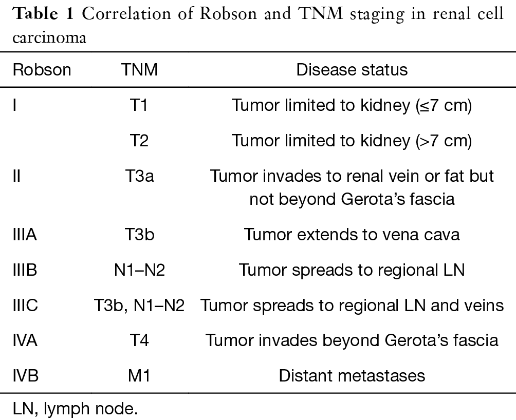This screenshot has width=516, height=420.
Task: Select the IVB stage cell
Action: 25,375
